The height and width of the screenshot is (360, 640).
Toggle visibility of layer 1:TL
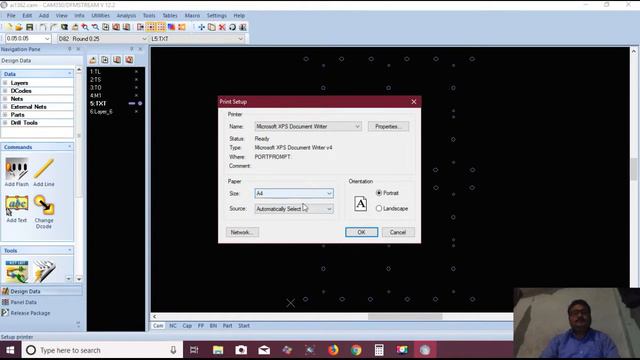point(136,72)
